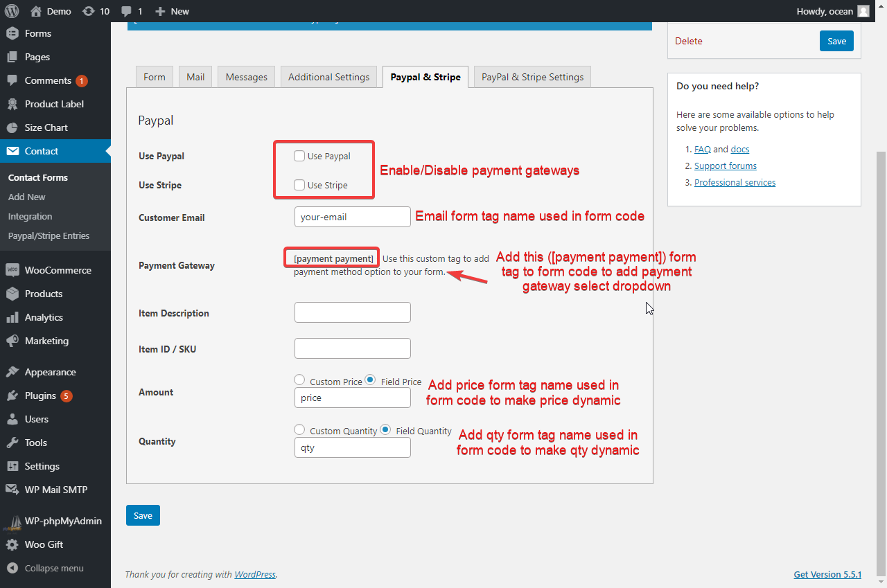Open the comments bubble in admin bar
This screenshot has height=588, width=887.
[x=125, y=11]
